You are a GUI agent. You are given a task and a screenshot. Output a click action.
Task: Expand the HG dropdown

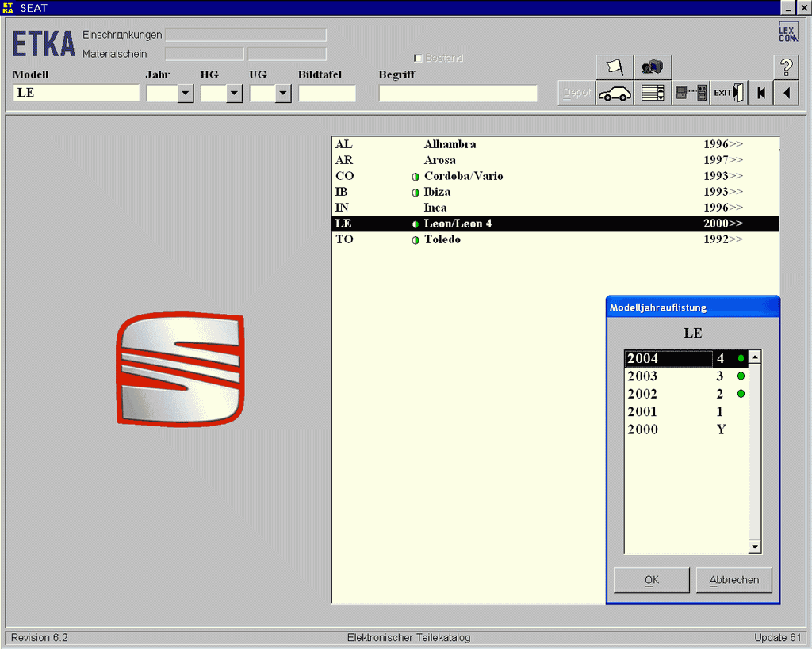[x=234, y=94]
